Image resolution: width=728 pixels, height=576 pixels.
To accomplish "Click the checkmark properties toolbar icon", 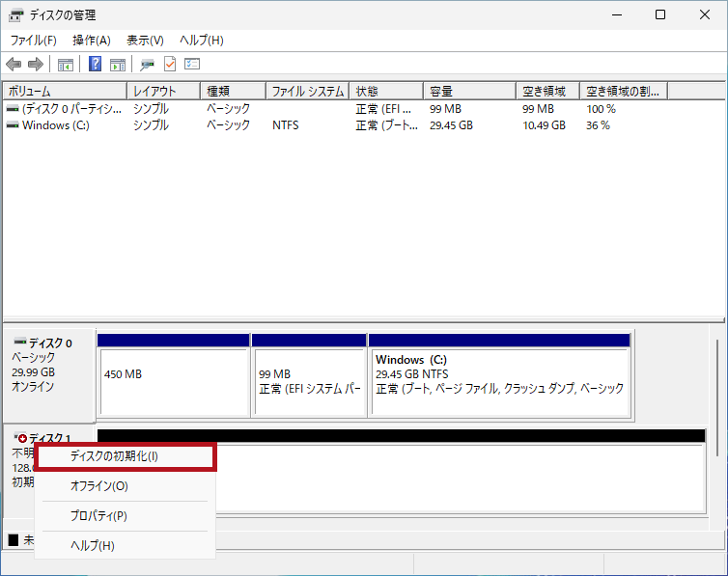I will point(170,65).
